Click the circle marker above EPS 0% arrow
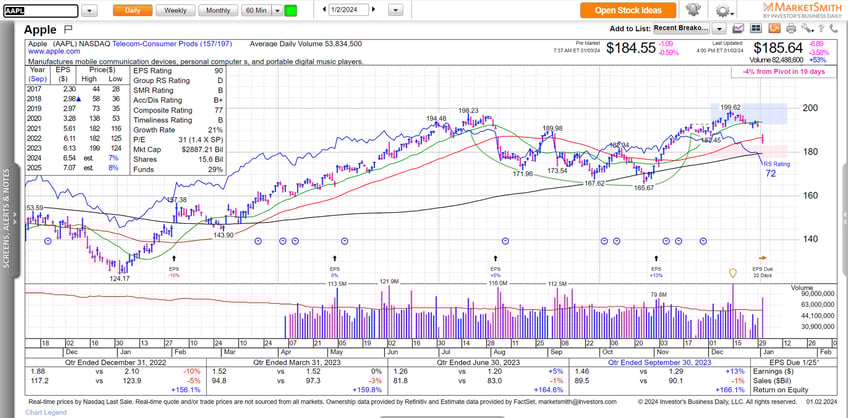Viewport: 848px width, 418px height. (x=345, y=241)
